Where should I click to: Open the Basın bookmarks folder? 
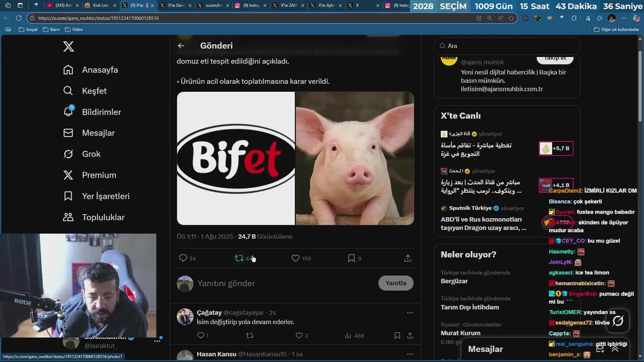[x=51, y=30]
